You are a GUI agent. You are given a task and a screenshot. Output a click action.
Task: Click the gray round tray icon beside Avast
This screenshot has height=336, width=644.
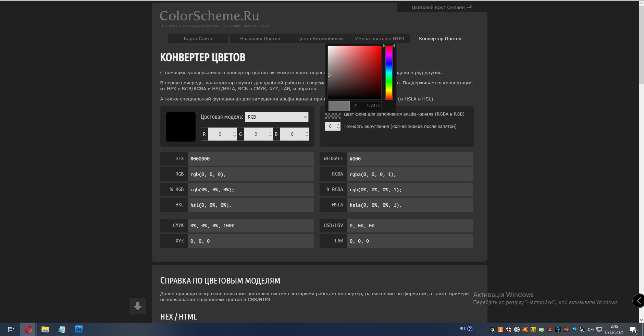[x=517, y=330]
